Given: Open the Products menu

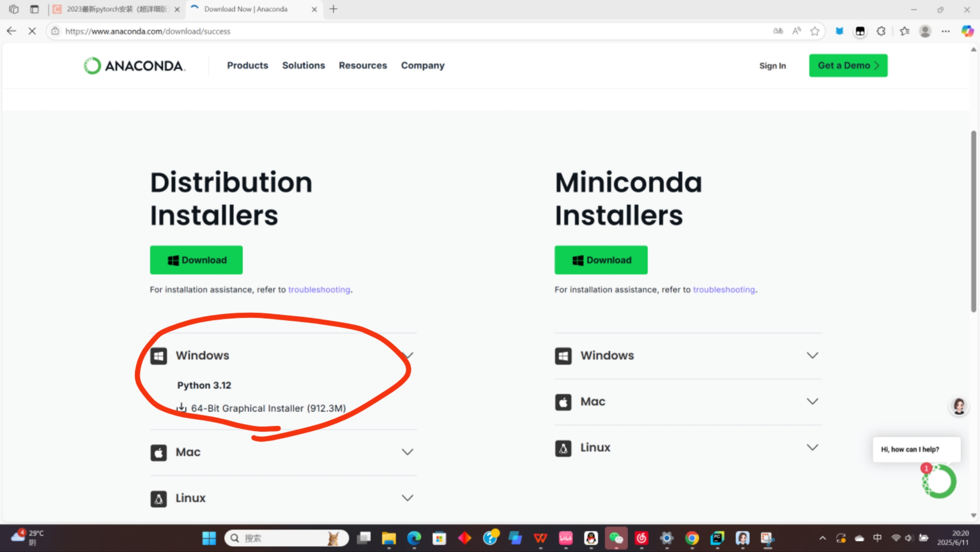Looking at the screenshot, I should 247,66.
